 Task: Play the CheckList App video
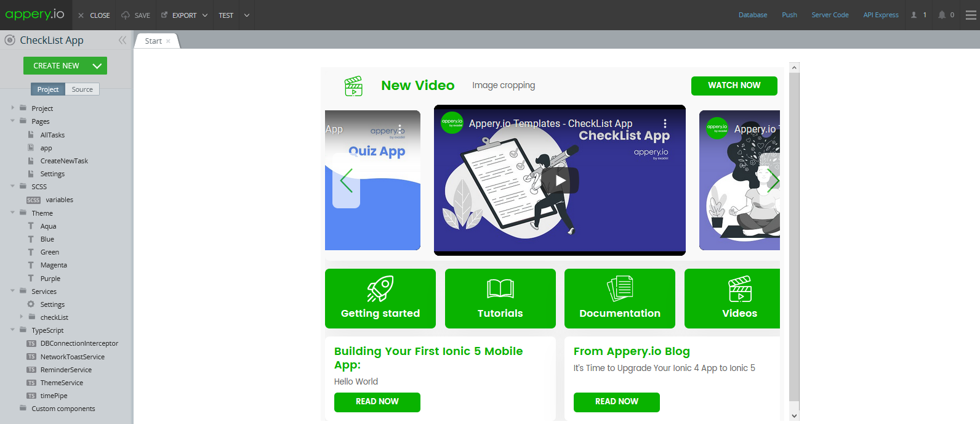[x=560, y=181]
